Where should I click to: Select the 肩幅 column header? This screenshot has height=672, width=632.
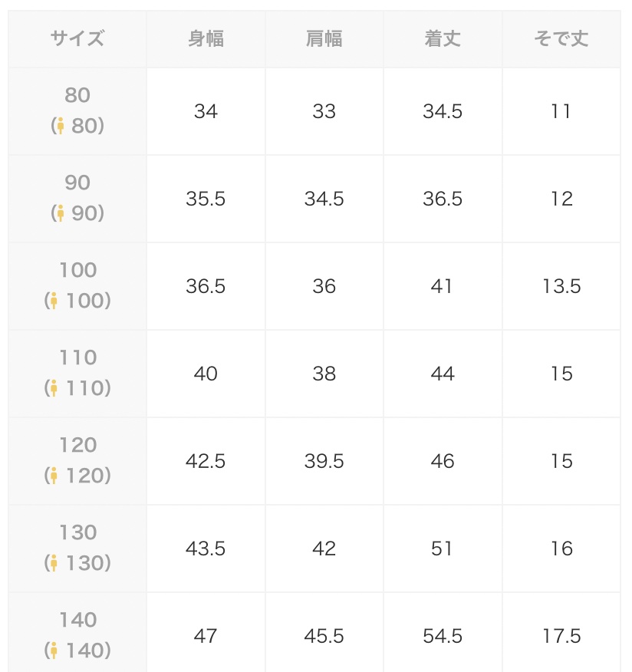click(x=324, y=39)
